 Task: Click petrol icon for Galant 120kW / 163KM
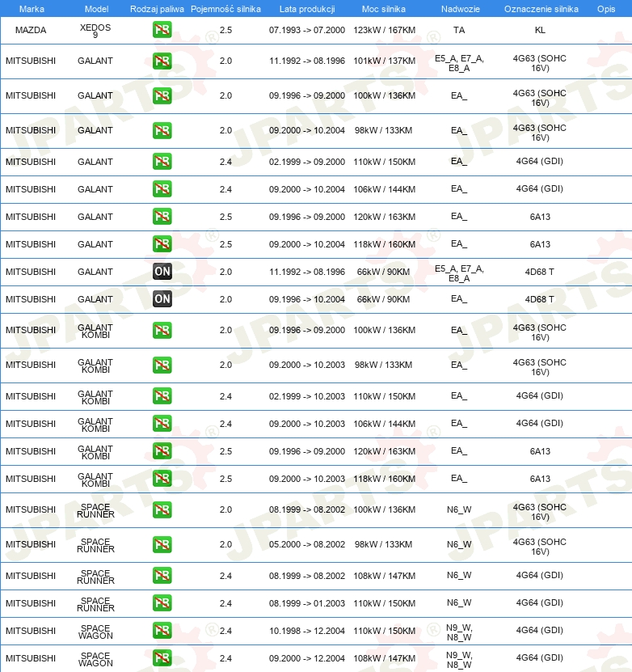162,217
